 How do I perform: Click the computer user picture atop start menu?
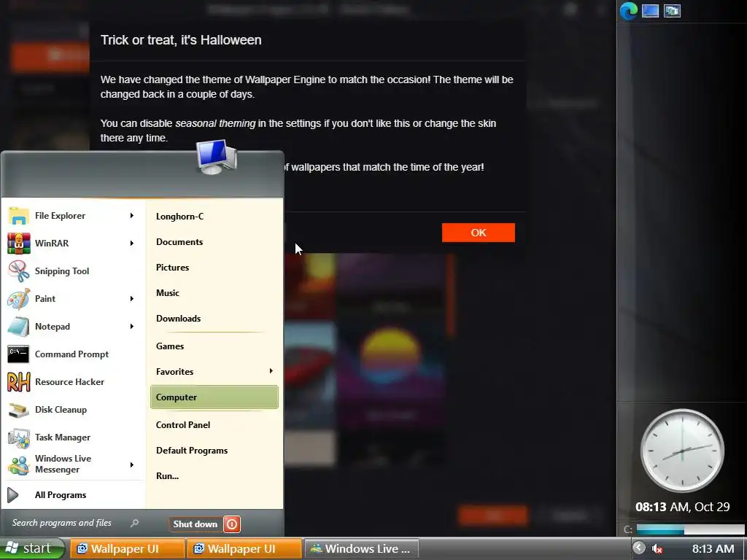tap(216, 157)
